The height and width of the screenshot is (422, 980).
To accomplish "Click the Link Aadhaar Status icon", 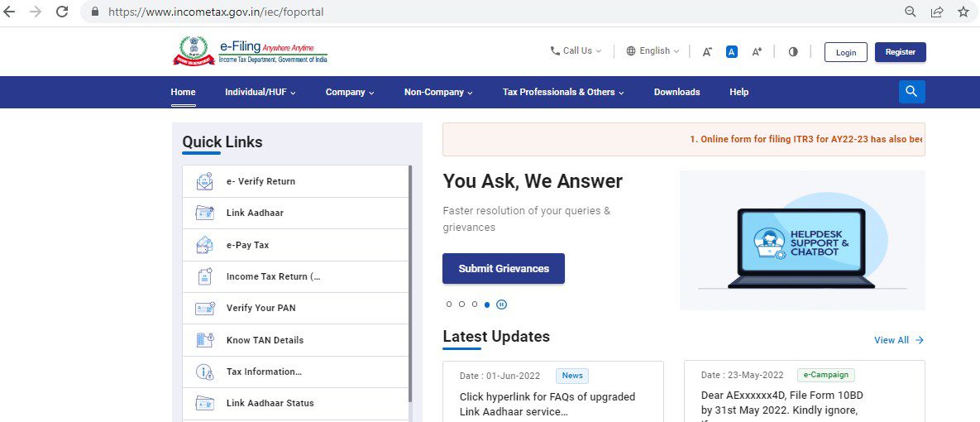I will [204, 403].
